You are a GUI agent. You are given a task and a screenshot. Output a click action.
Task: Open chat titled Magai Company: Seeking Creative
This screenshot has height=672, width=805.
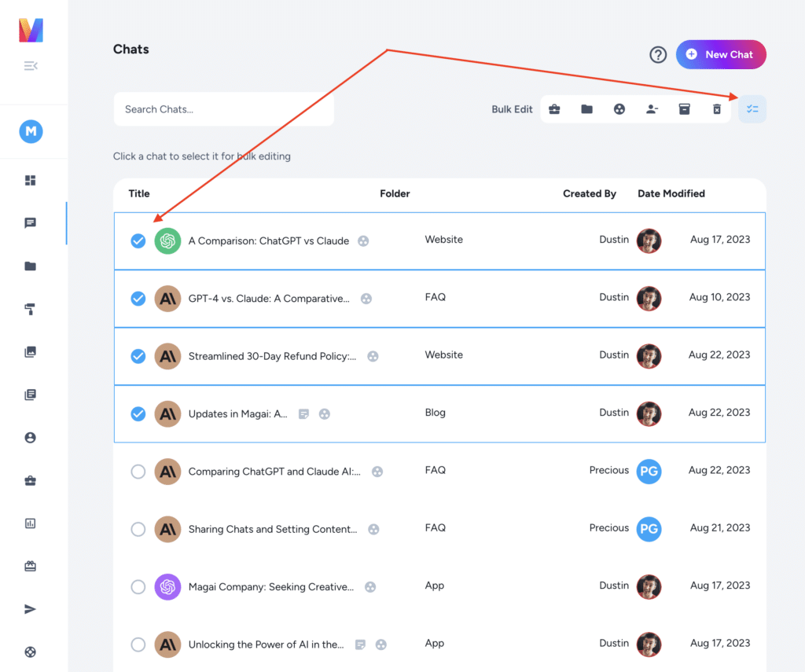pyautogui.click(x=271, y=587)
